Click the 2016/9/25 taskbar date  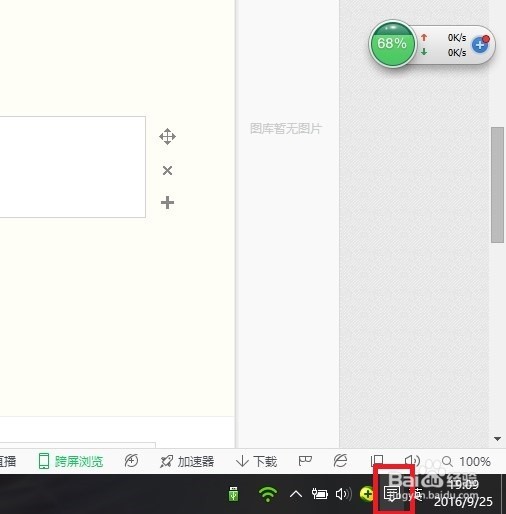point(463,501)
